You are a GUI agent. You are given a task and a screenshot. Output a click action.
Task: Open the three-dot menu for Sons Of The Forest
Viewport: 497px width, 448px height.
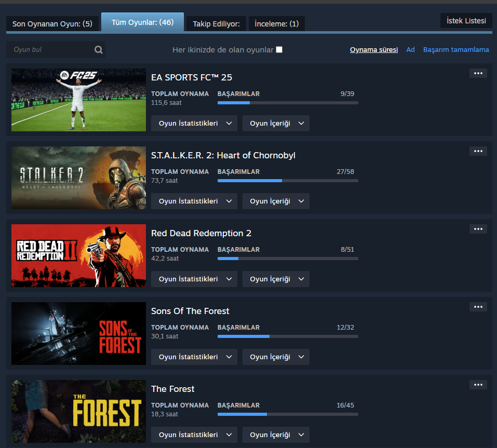[x=478, y=307]
